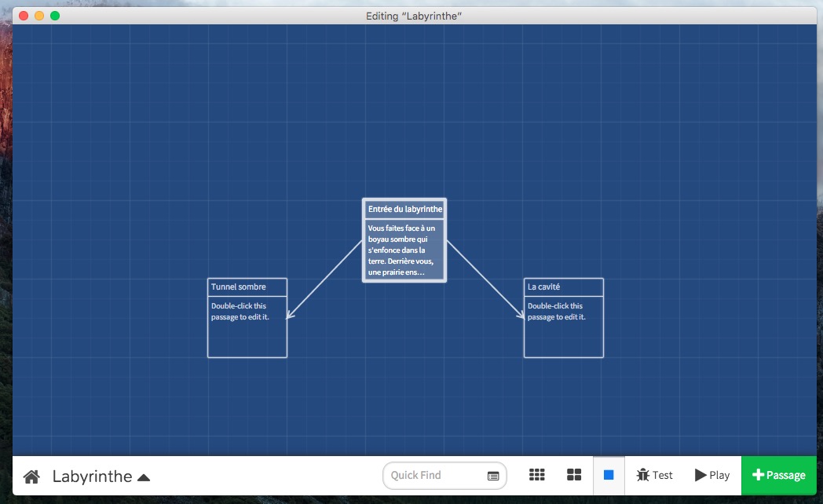Click the arrowhead pointing to La cavité
This screenshot has height=504, width=823.
(521, 316)
